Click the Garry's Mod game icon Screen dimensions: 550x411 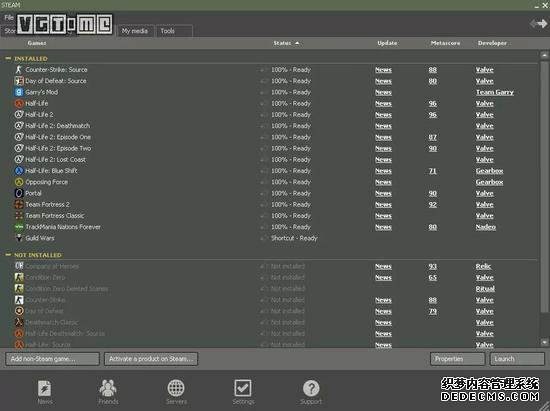pyautogui.click(x=19, y=92)
